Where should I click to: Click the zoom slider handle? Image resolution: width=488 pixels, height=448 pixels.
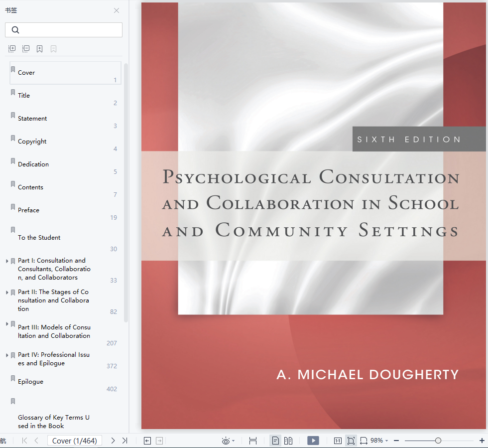[x=438, y=441]
